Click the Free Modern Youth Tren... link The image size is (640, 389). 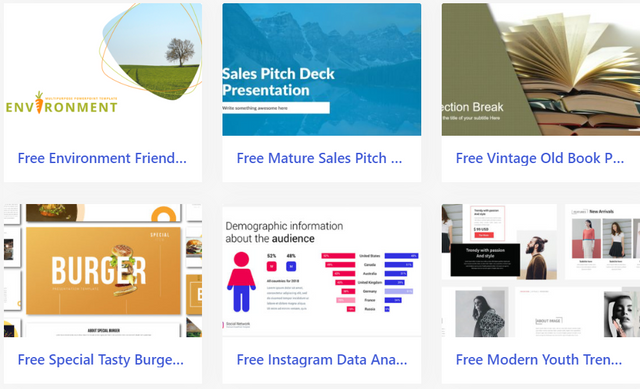pyautogui.click(x=539, y=360)
